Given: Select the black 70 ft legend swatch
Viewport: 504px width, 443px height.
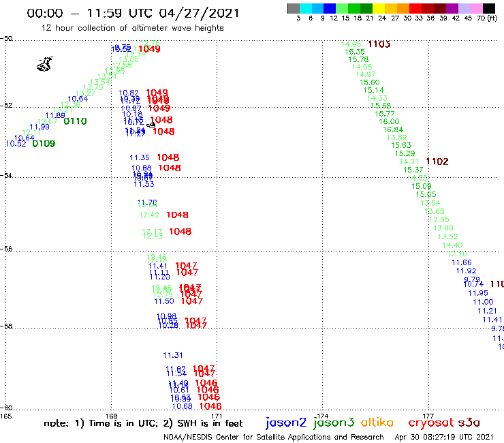Looking at the screenshot, I should (489, 8).
